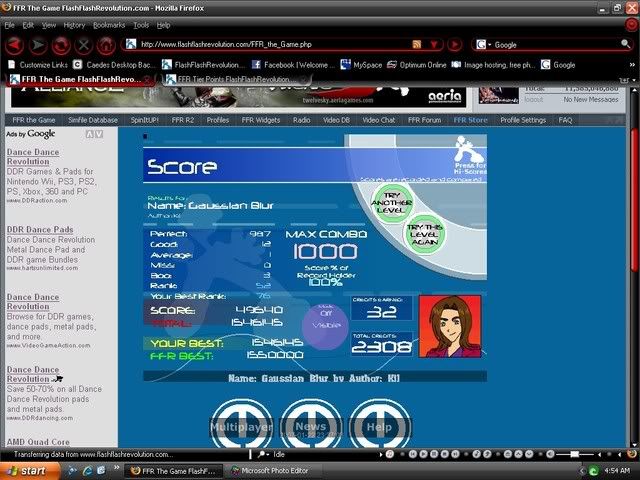Image resolution: width=640 pixels, height=480 pixels.
Task: Expand the address bar history dropdown
Action: [433, 45]
